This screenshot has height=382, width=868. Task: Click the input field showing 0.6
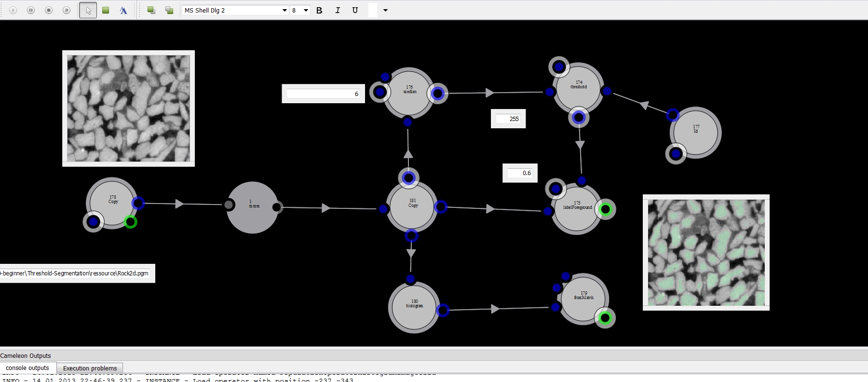(x=520, y=173)
